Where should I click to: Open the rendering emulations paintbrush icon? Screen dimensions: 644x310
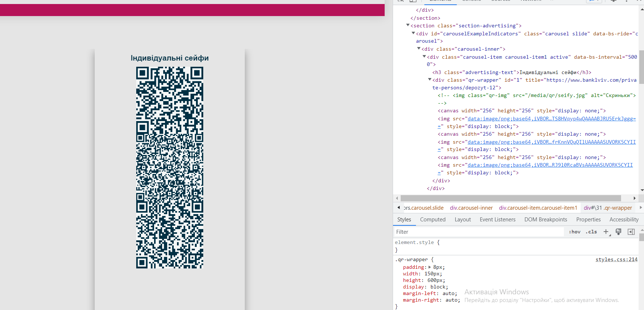[619, 232]
